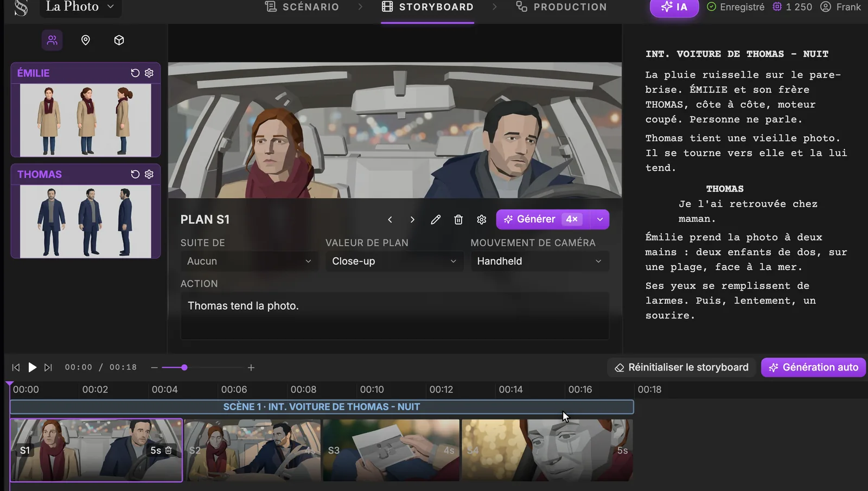The height and width of the screenshot is (491, 868).
Task: Skip to storyboard end
Action: (x=48, y=368)
